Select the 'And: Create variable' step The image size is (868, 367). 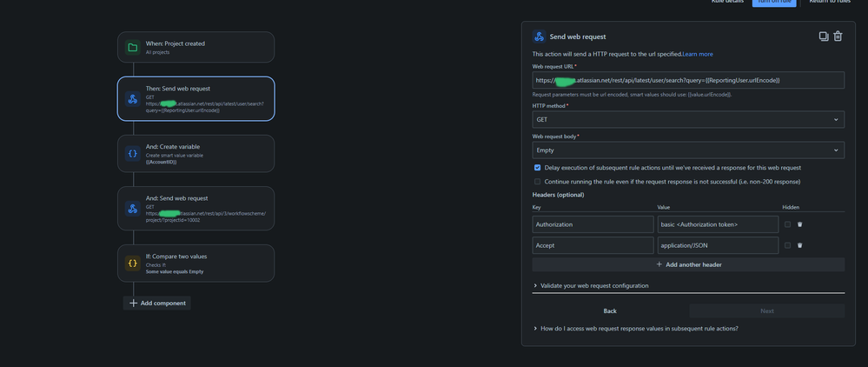tap(196, 154)
